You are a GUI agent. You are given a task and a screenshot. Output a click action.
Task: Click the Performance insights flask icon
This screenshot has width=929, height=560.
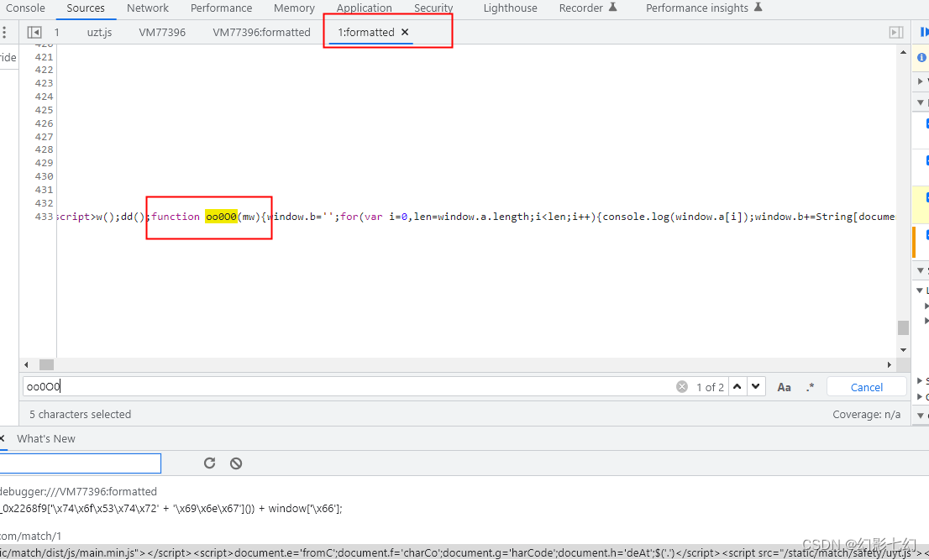click(x=758, y=7)
